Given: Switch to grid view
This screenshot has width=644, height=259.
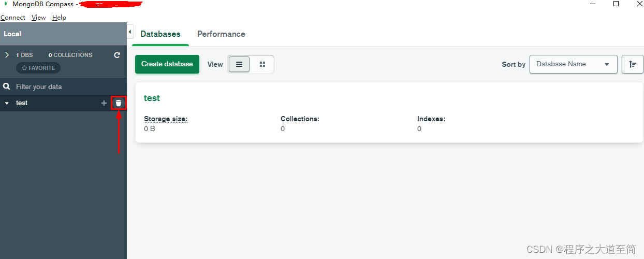Looking at the screenshot, I should (x=262, y=64).
